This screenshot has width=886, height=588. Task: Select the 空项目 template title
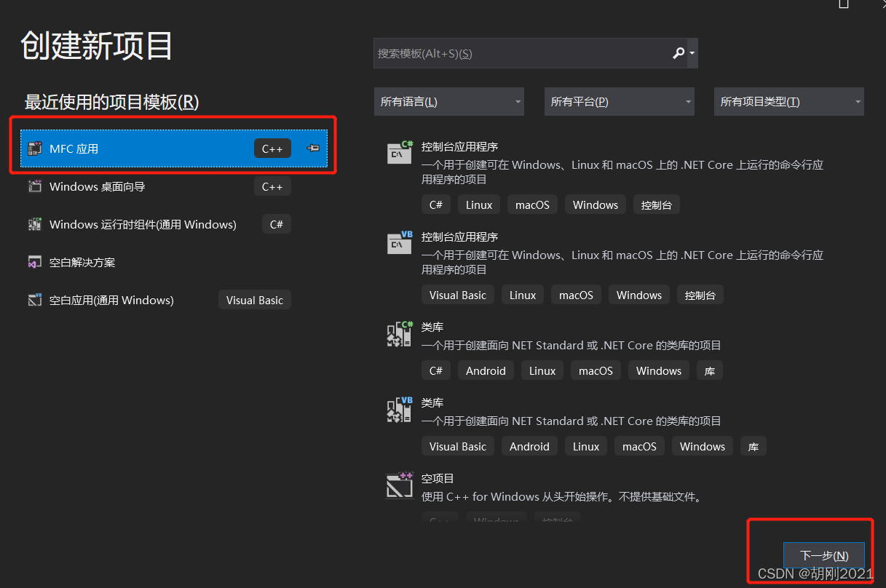(438, 478)
